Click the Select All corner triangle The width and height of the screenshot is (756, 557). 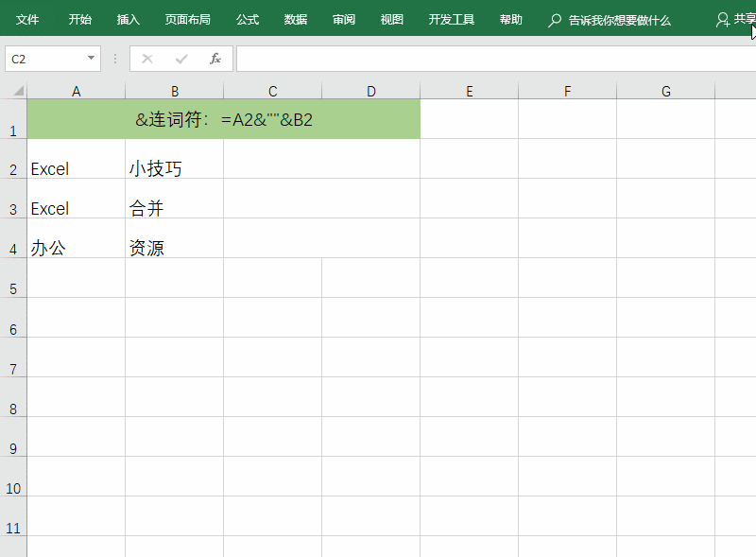(x=18, y=91)
